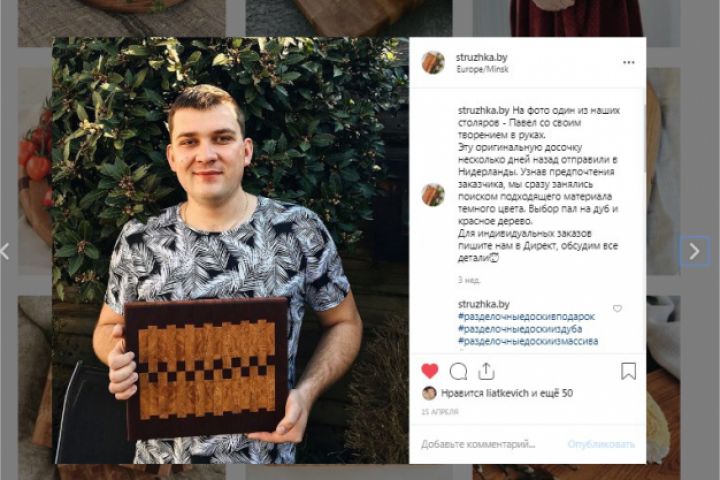Open struzhka.by profile avatar in the header
Screen dimensions: 720x480
(433, 63)
